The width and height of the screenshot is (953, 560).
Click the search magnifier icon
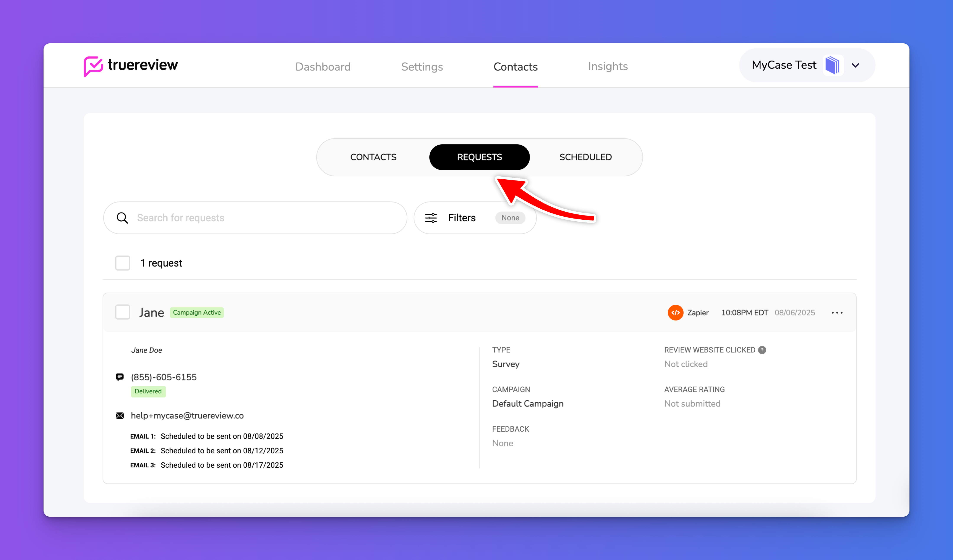tap(122, 218)
